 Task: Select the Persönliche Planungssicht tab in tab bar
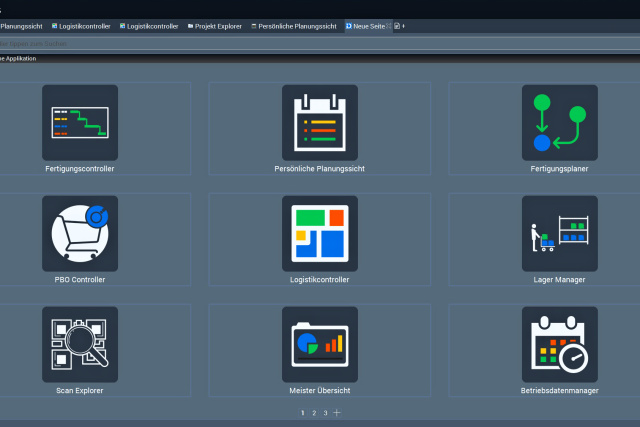pos(297,26)
